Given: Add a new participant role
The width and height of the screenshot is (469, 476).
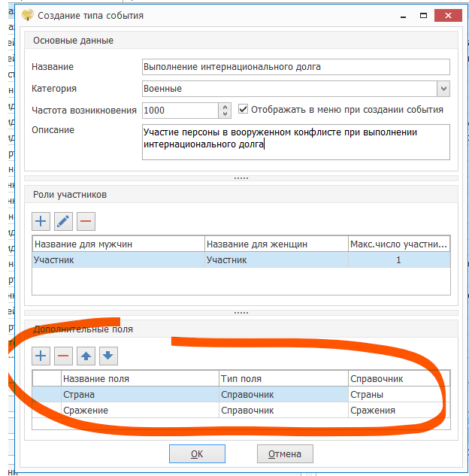Looking at the screenshot, I should pyautogui.click(x=41, y=221).
